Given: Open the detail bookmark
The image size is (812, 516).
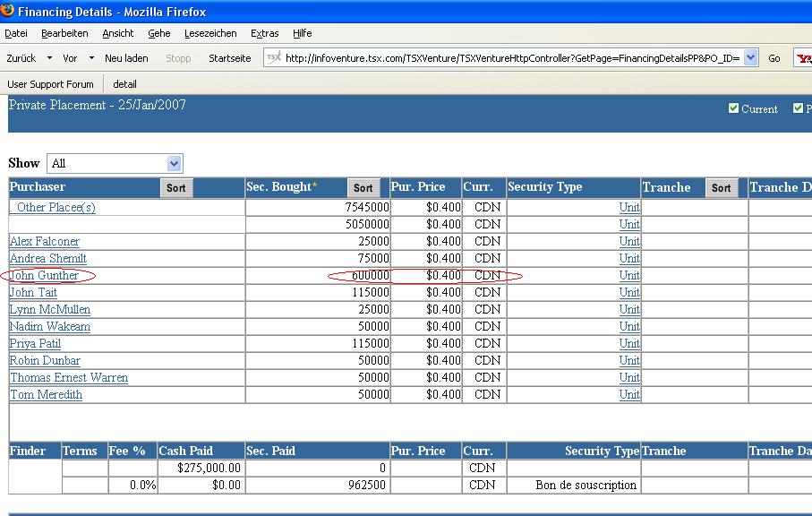Looking at the screenshot, I should coord(124,84).
